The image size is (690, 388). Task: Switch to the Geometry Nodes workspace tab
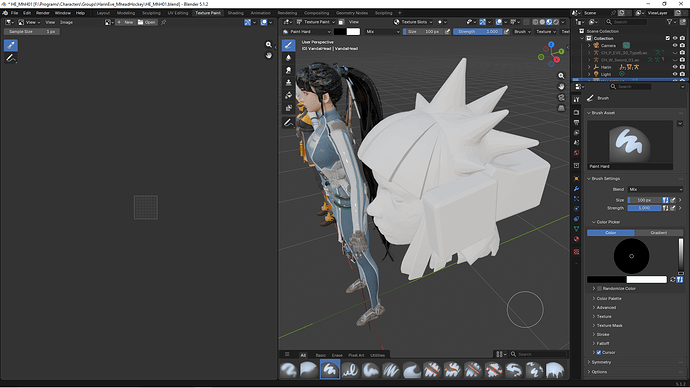352,13
